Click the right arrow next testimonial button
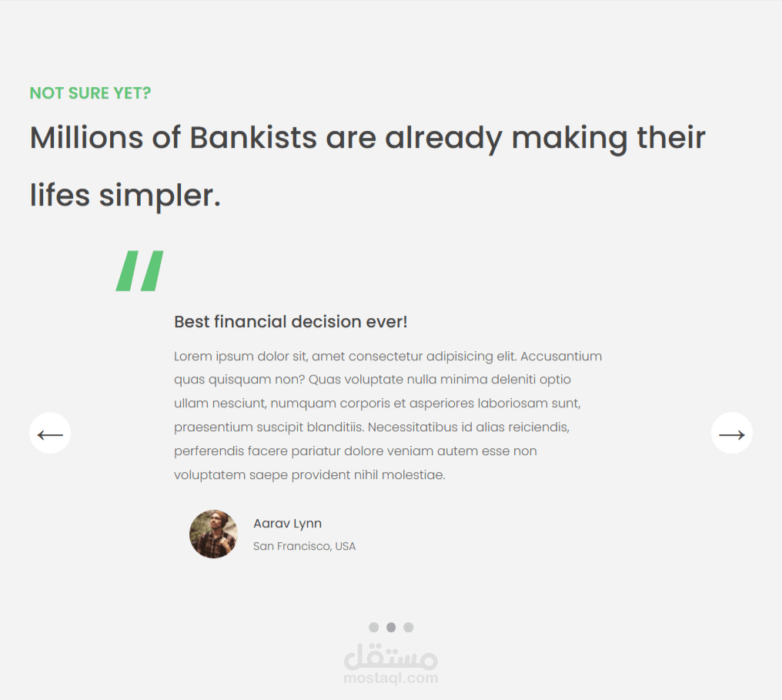The image size is (782, 700). [x=731, y=434]
